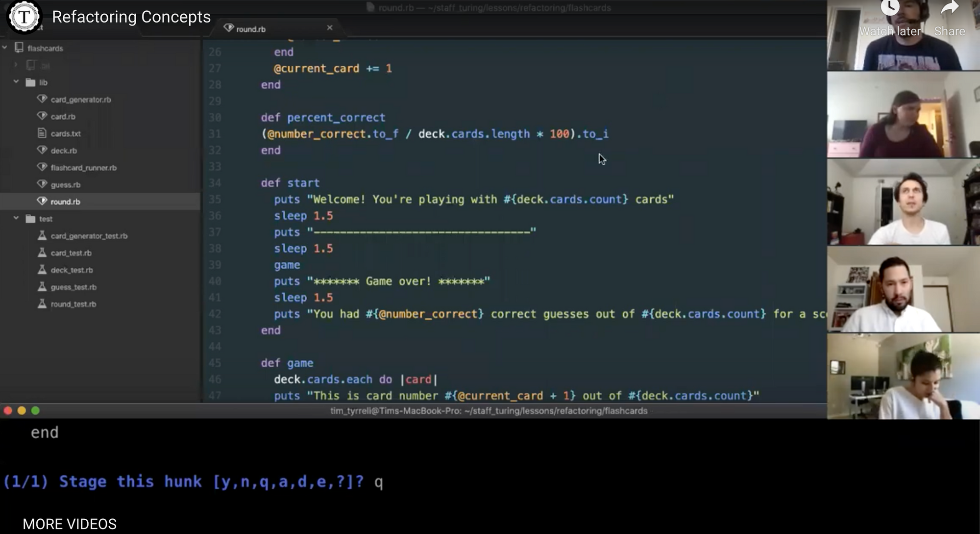Click the ruby icon beside flashcard_runner.rb
Viewport: 980px width, 534px height.
(42, 167)
